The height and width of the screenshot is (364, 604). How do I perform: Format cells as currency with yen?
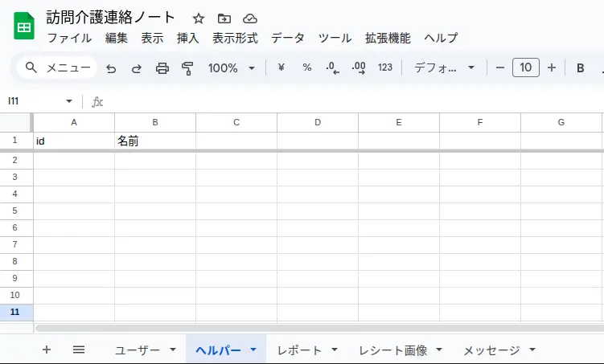click(281, 68)
